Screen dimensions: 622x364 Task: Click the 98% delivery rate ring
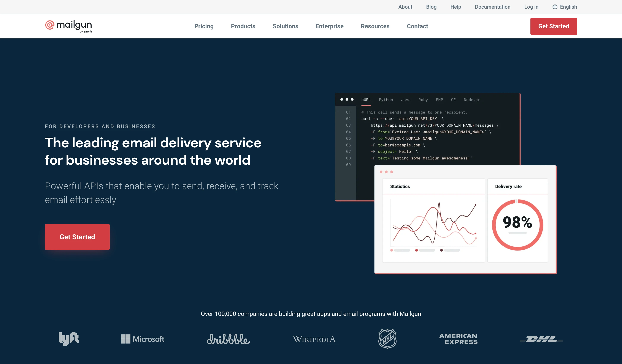pyautogui.click(x=517, y=225)
